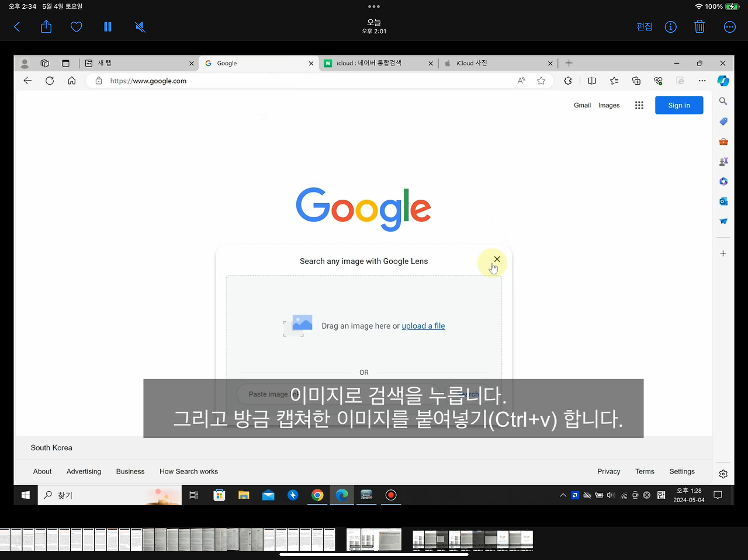
Task: Open a new tab with plus button
Action: click(569, 63)
